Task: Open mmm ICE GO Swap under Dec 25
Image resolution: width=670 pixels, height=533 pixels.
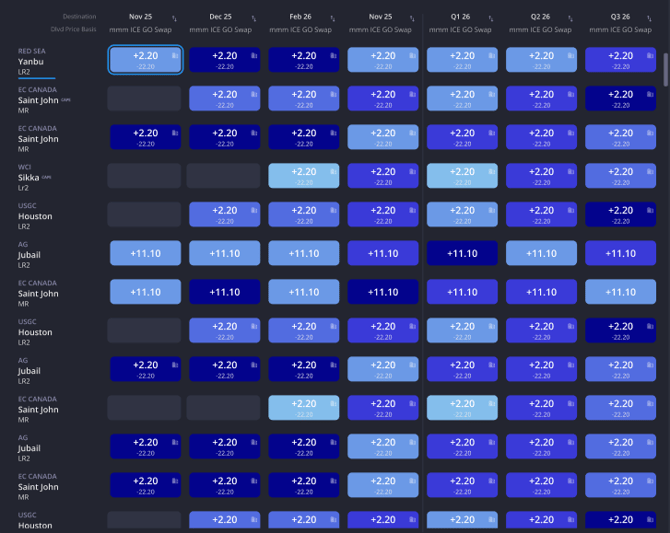Action: click(x=224, y=30)
